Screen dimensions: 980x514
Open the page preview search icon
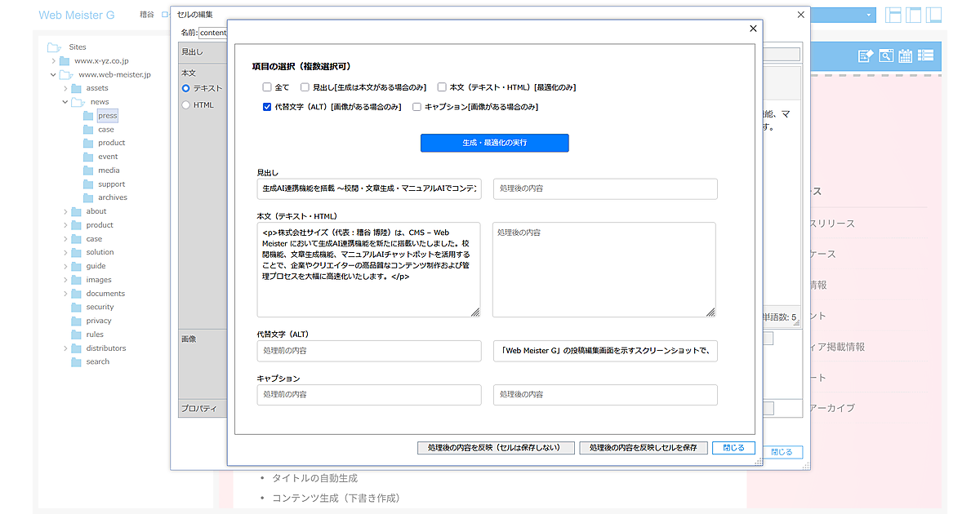886,55
